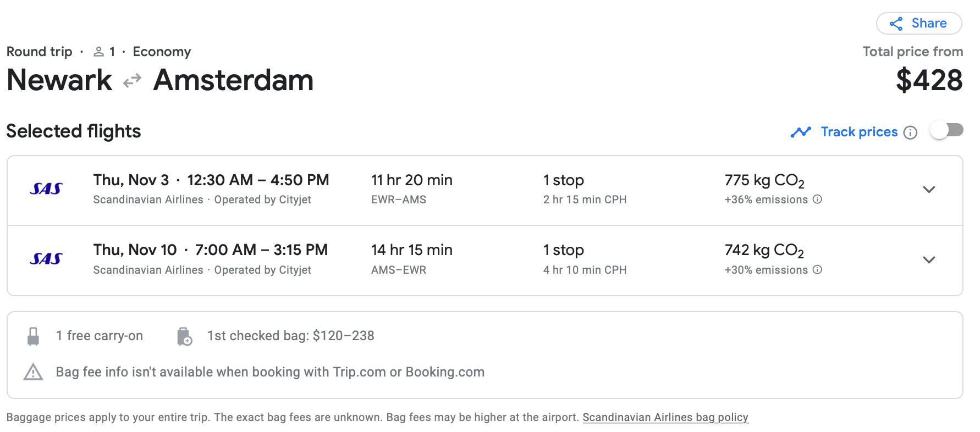
Task: Click the SAS logo on Nov 3 flight
Action: tap(46, 189)
